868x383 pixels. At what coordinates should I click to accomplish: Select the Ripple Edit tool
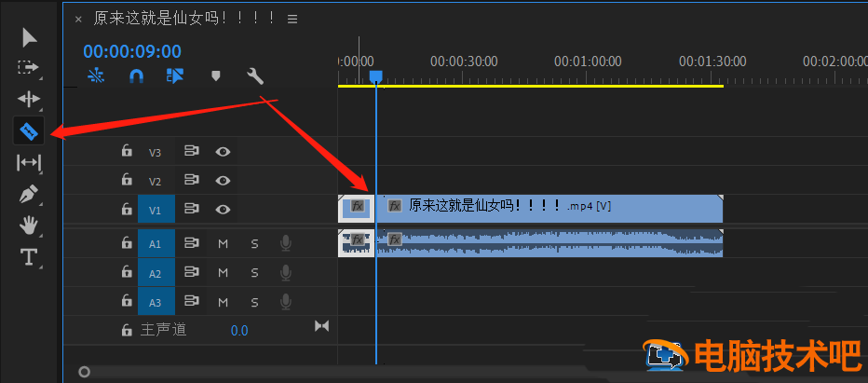(29, 99)
